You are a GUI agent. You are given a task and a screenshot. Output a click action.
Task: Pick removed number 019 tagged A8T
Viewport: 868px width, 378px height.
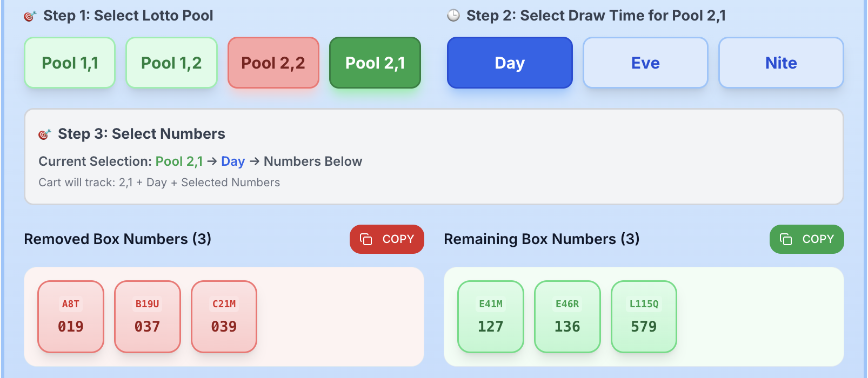pos(71,316)
